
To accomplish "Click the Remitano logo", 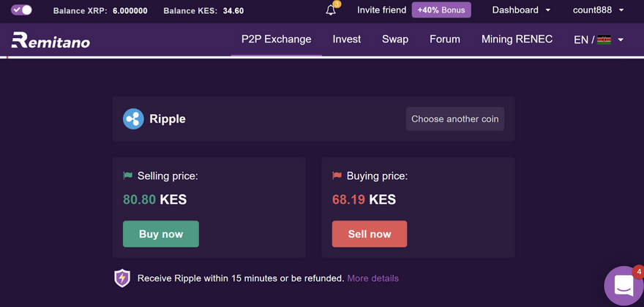I will 50,40.
